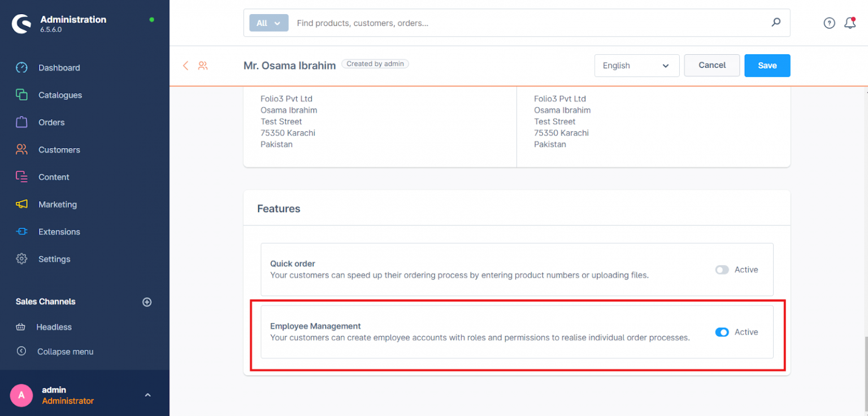This screenshot has width=868, height=416.
Task: Open the Headless sales channel
Action: tap(54, 327)
